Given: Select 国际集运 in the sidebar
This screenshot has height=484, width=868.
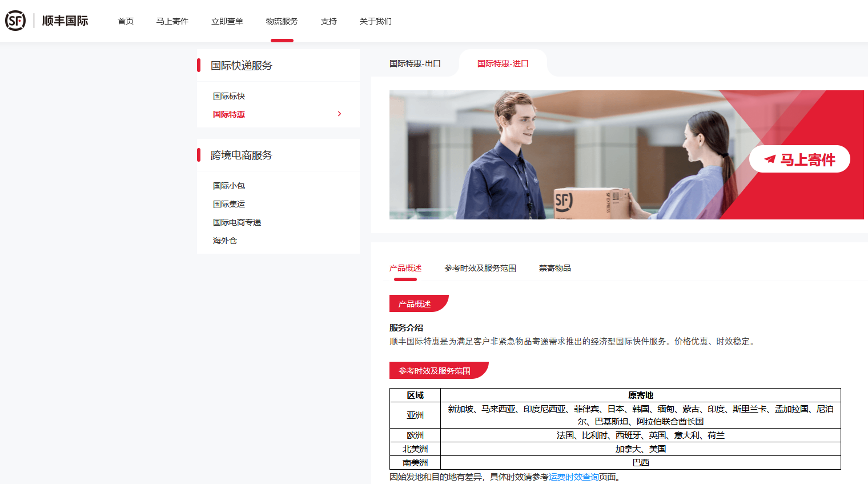Looking at the screenshot, I should click(229, 204).
